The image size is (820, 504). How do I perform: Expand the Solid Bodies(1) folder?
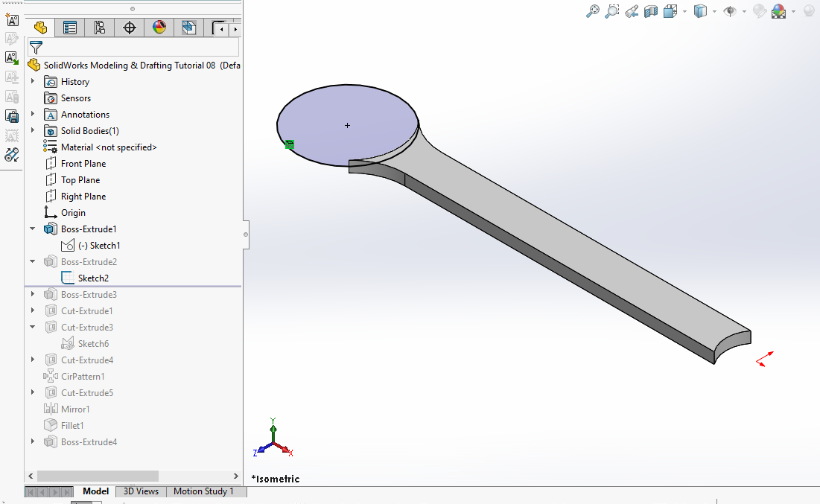(x=33, y=131)
